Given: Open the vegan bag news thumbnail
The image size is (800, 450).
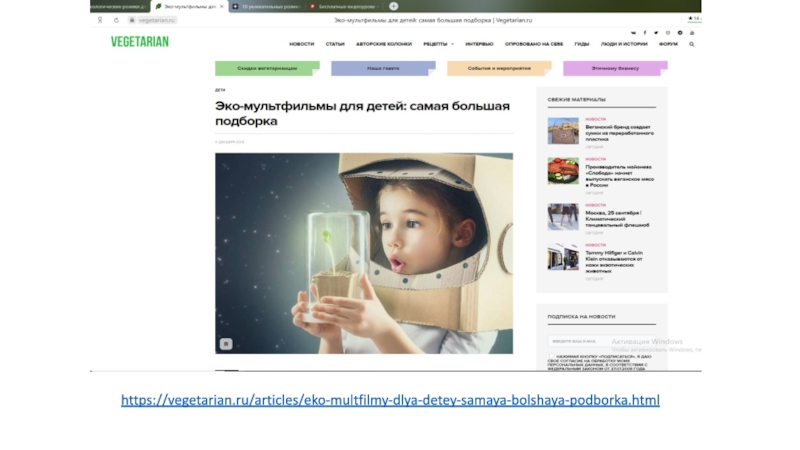Looking at the screenshot, I should [563, 131].
